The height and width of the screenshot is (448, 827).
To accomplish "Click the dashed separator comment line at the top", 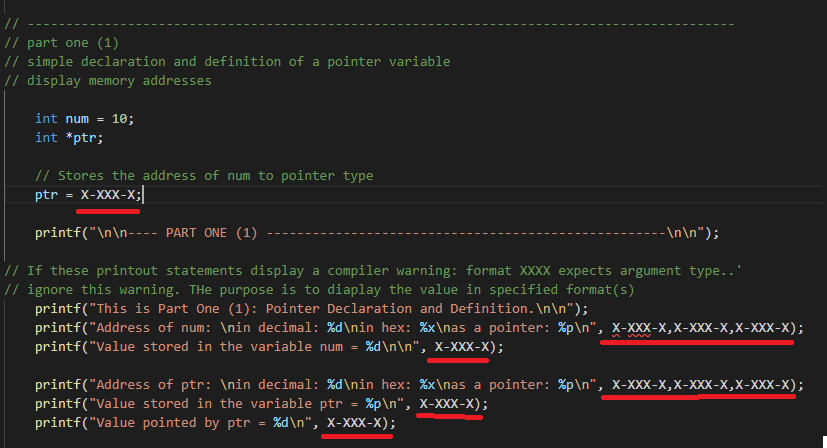I will click(x=369, y=24).
